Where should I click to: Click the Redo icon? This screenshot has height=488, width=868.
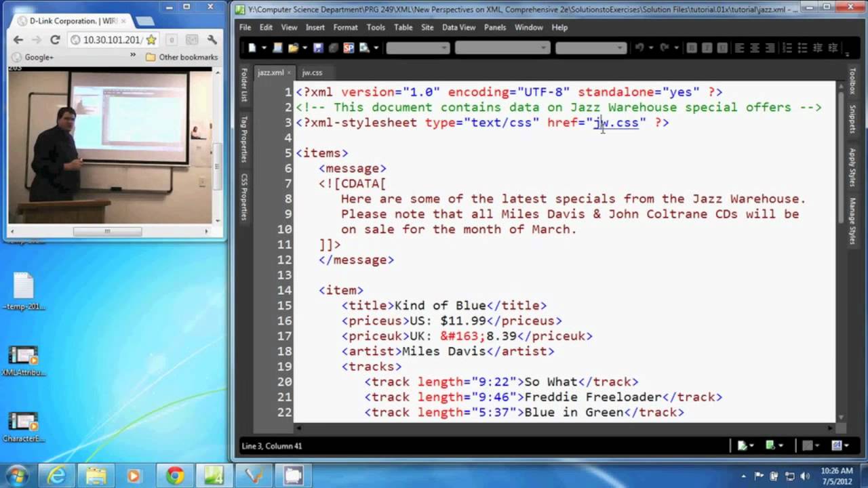point(665,47)
